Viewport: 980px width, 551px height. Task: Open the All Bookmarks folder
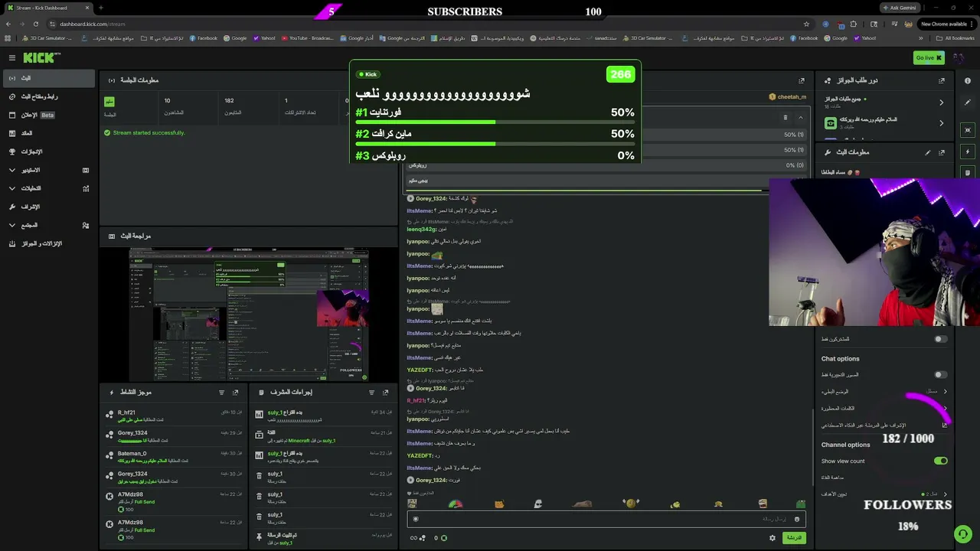point(955,38)
